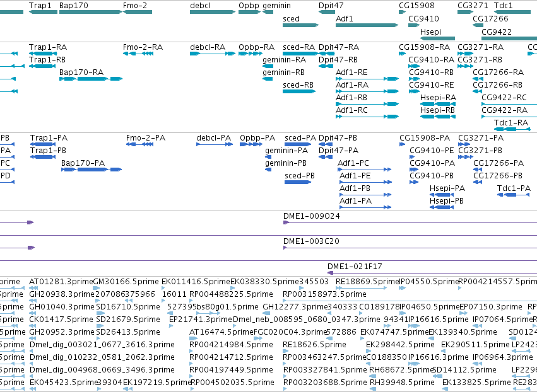Select the Opbp gene label

pos(249,6)
